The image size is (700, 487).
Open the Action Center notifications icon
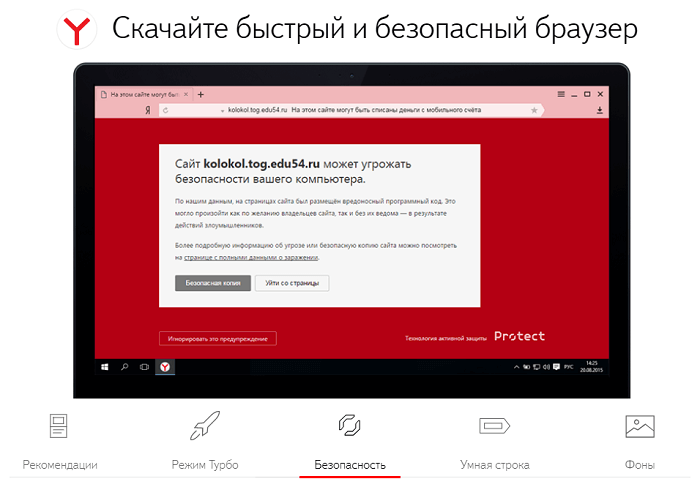point(556,367)
